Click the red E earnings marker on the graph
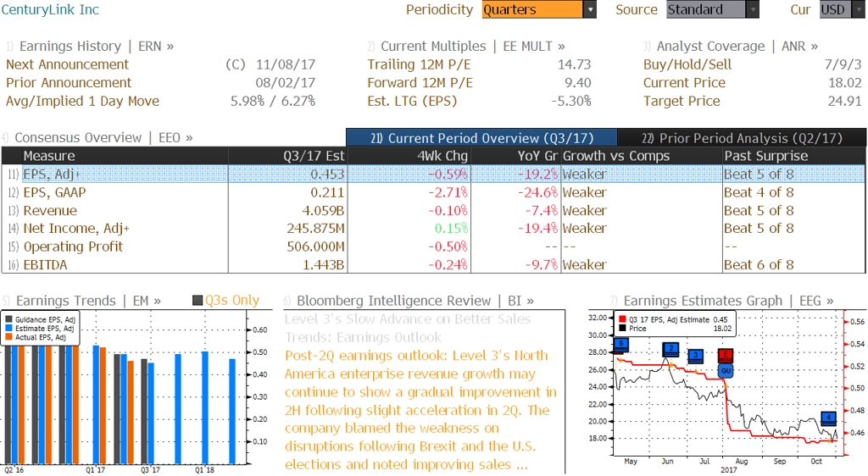Viewport: 868px width, 476px height. pos(726,356)
